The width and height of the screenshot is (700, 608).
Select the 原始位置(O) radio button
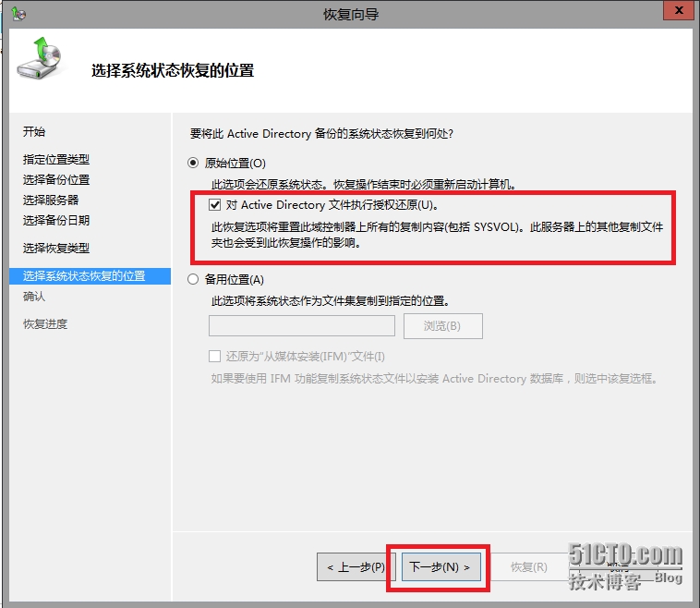[193, 163]
